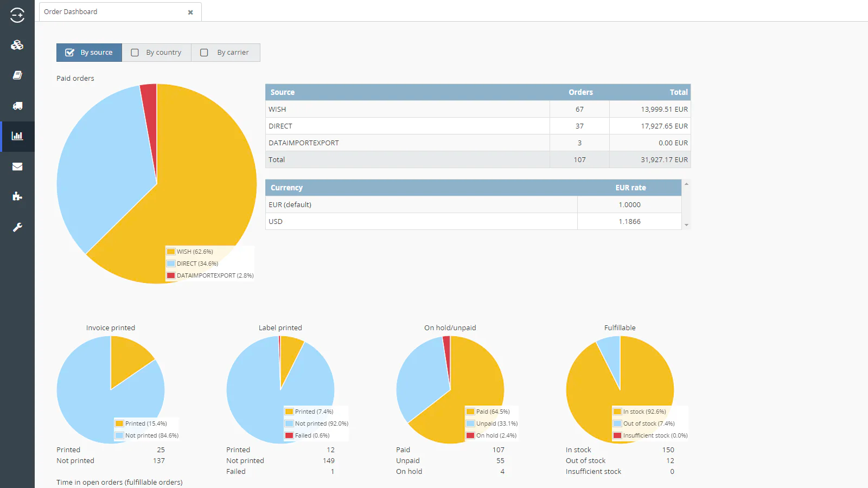
Task: Click the Printed (15.4%) invoice legend entry
Action: pos(141,423)
